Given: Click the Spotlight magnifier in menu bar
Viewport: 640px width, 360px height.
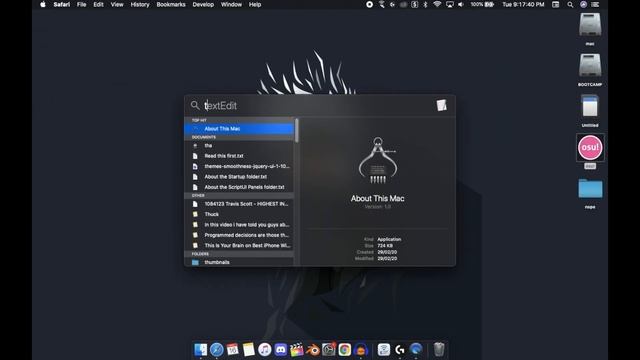Looking at the screenshot, I should tap(570, 4).
